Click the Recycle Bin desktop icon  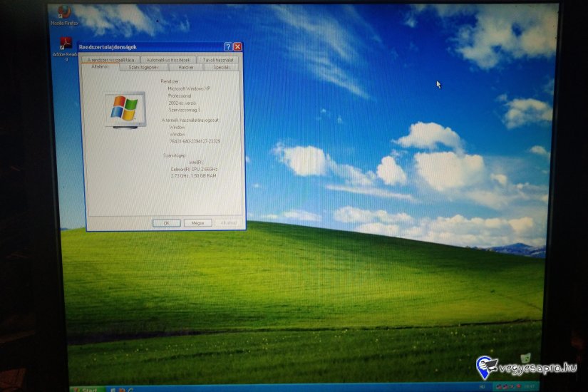click(x=525, y=358)
